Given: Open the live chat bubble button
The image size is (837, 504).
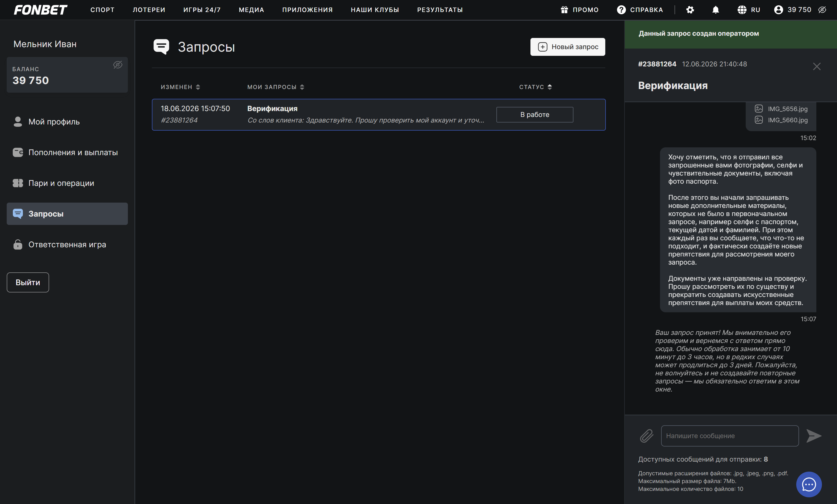Looking at the screenshot, I should pos(809,484).
